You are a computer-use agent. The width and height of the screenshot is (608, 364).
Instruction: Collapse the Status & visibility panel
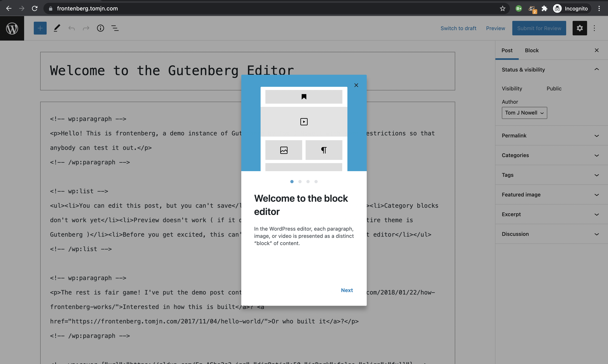(552, 70)
